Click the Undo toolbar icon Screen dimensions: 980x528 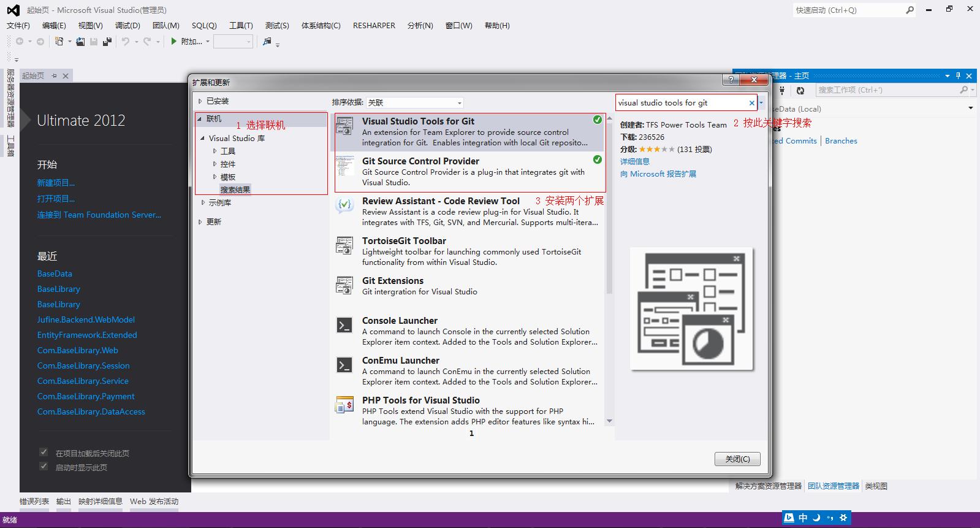126,41
